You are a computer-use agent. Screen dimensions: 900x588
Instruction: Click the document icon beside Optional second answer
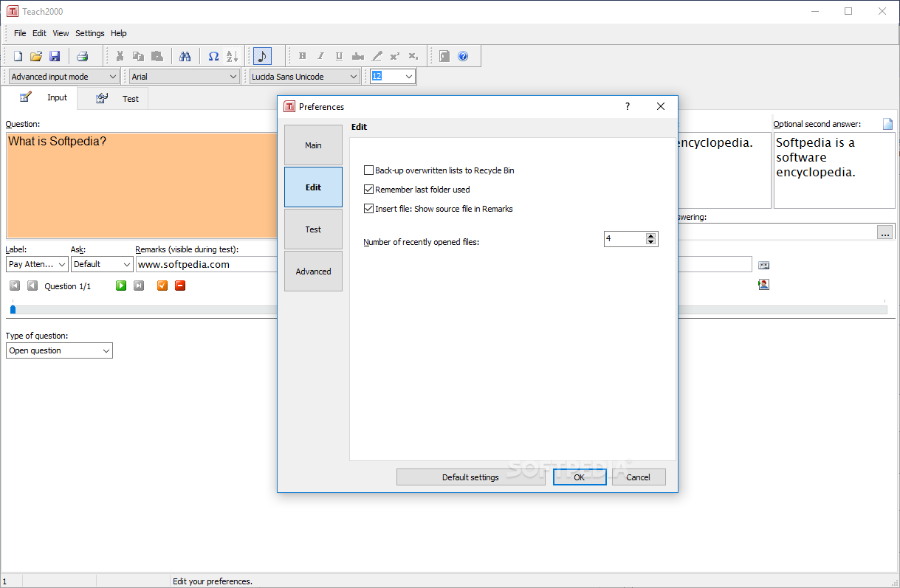(888, 124)
